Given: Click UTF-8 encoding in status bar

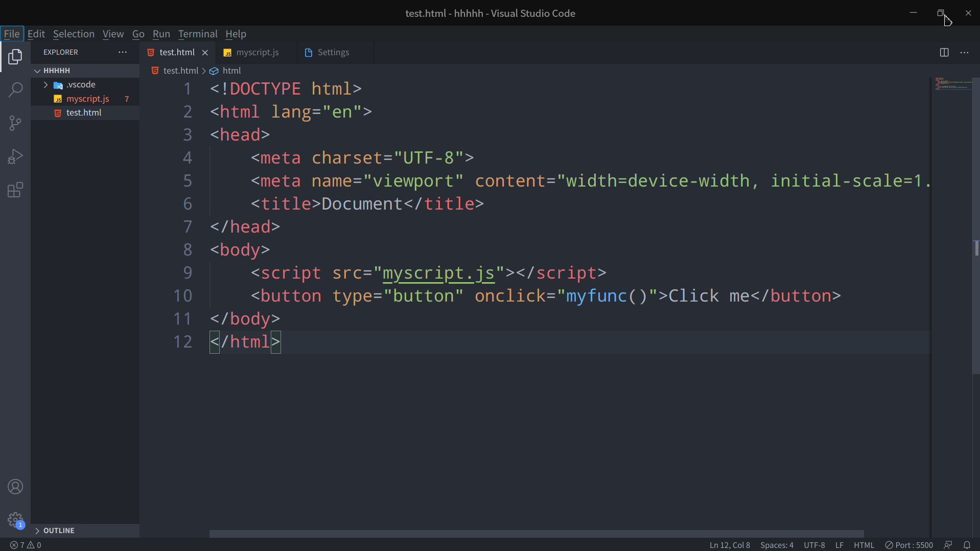Looking at the screenshot, I should click(x=814, y=545).
